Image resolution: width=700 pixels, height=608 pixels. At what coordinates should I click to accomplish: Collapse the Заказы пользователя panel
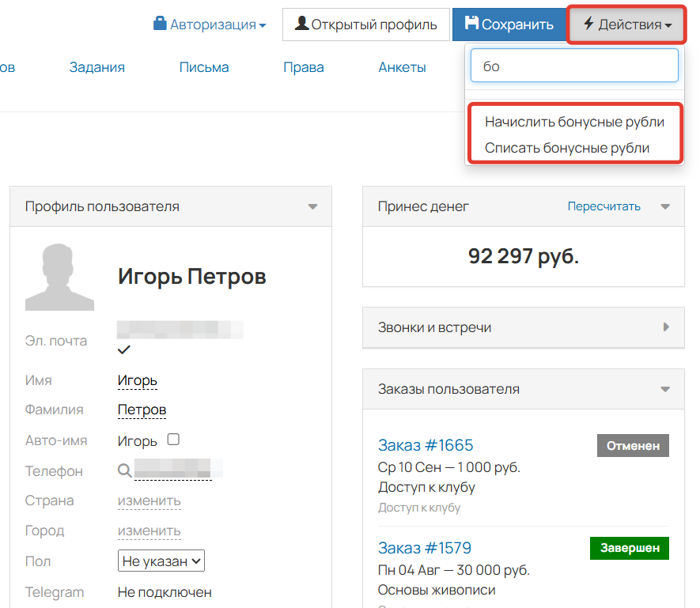(665, 389)
